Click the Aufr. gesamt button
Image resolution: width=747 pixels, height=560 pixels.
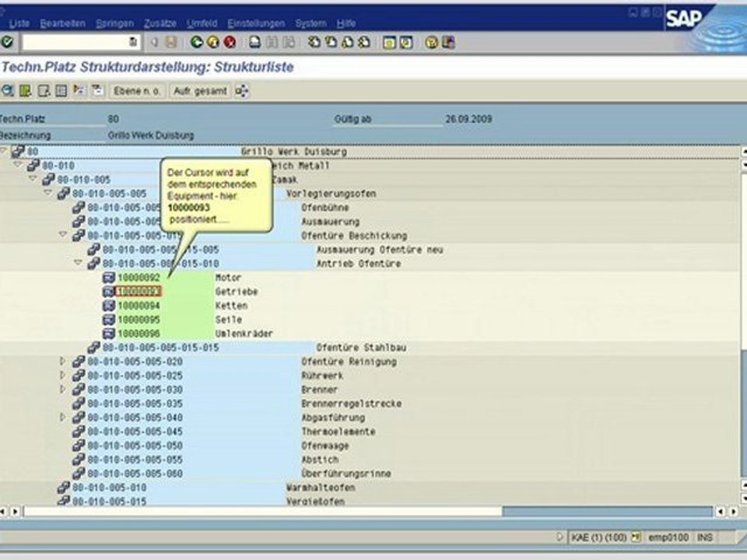(200, 91)
